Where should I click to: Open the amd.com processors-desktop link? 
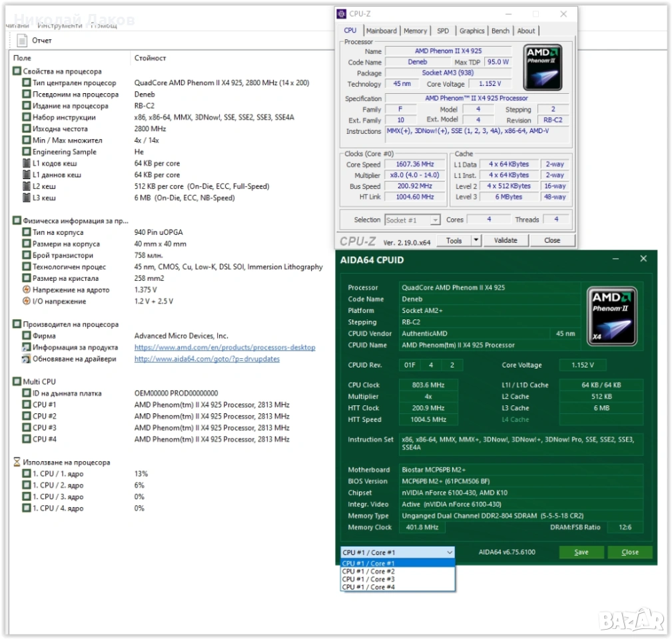point(224,347)
